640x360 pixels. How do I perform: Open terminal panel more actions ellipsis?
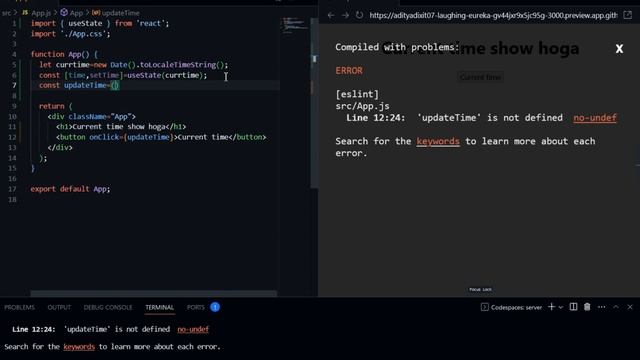pyautogui.click(x=602, y=307)
